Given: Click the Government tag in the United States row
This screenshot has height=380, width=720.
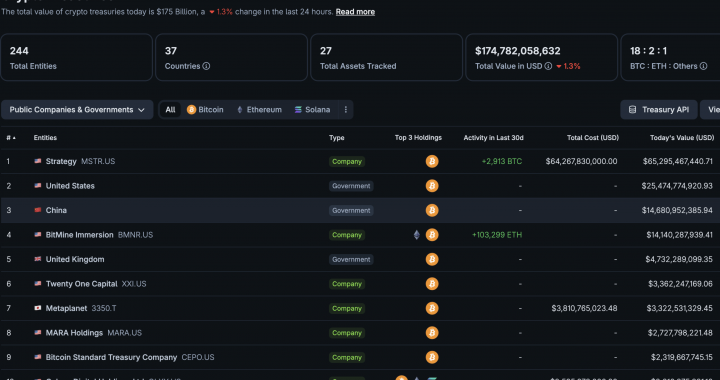Looking at the screenshot, I should click(351, 186).
